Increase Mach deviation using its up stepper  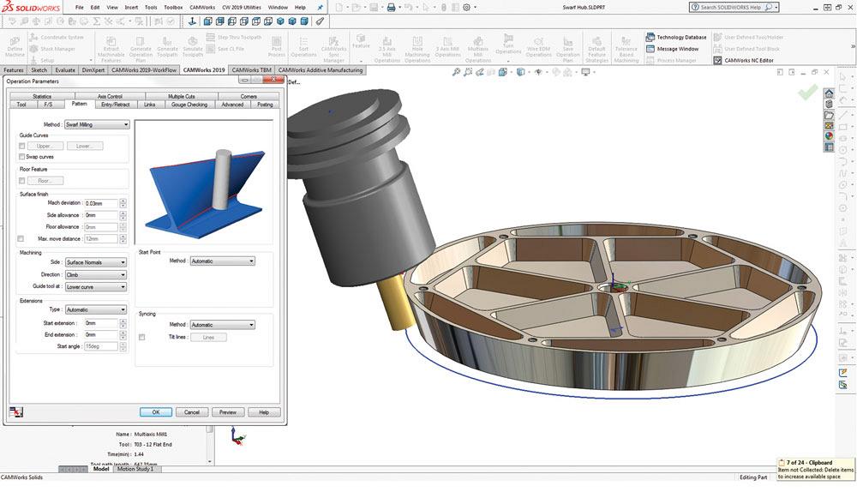(123, 200)
